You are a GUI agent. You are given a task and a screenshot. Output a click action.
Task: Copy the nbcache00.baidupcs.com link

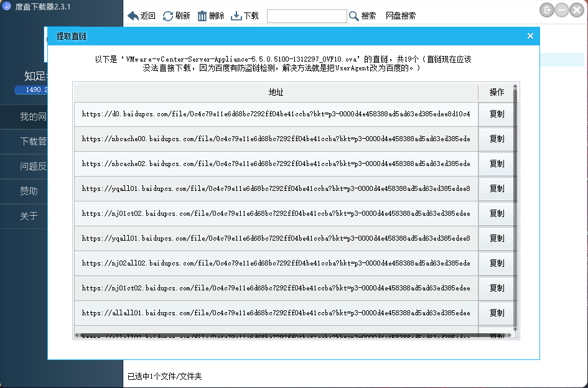pyautogui.click(x=497, y=139)
